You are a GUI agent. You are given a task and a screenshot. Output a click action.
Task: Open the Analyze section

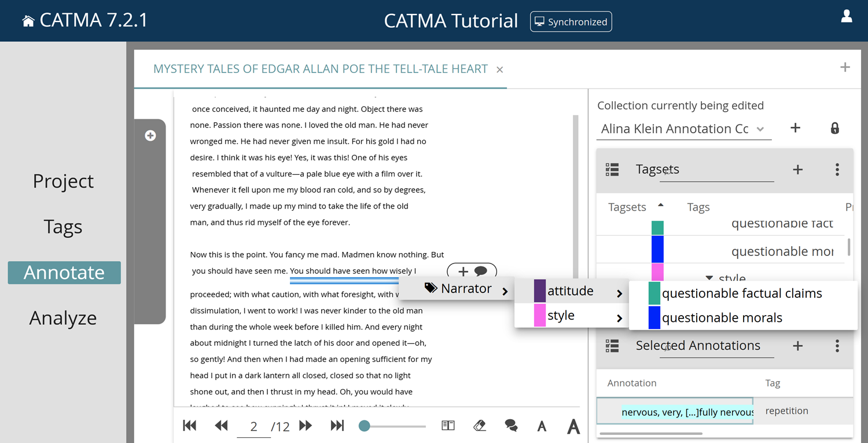[x=63, y=318]
